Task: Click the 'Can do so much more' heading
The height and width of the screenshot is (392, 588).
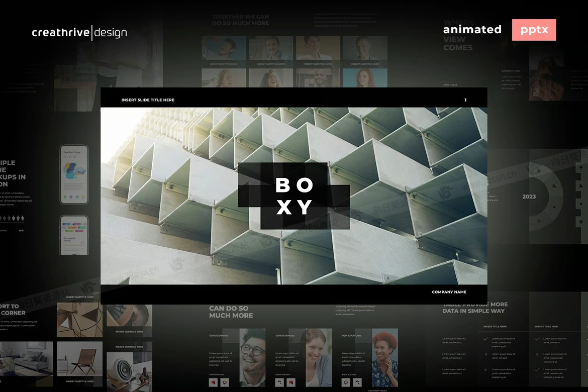Action: pyautogui.click(x=231, y=312)
